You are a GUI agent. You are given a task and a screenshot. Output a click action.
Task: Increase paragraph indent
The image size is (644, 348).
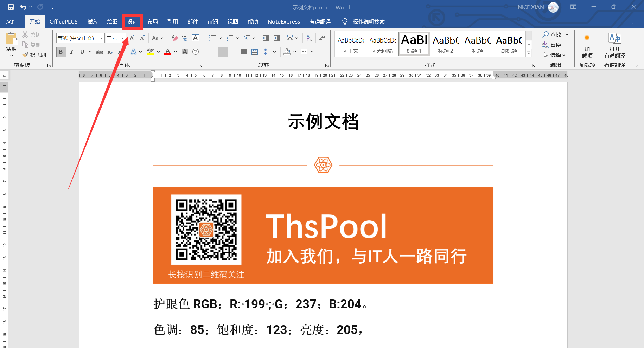[x=277, y=38]
